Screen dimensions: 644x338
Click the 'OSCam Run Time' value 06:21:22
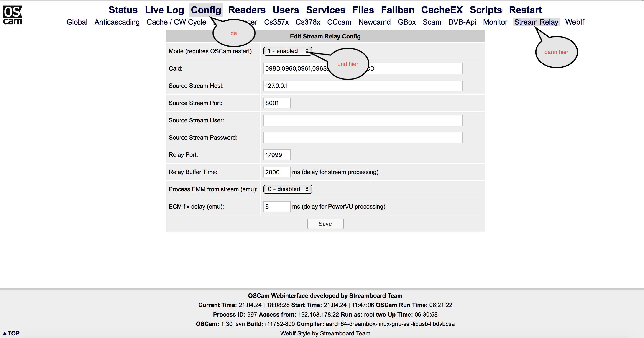(441, 305)
